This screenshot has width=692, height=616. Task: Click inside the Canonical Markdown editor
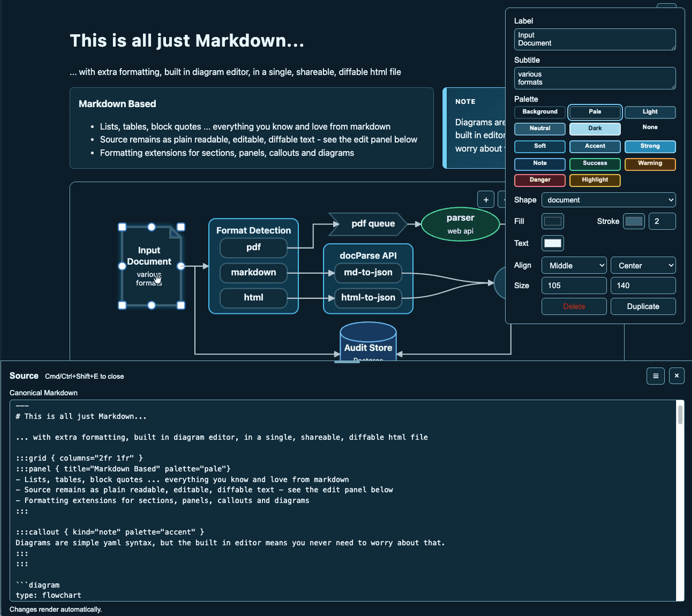[343, 500]
